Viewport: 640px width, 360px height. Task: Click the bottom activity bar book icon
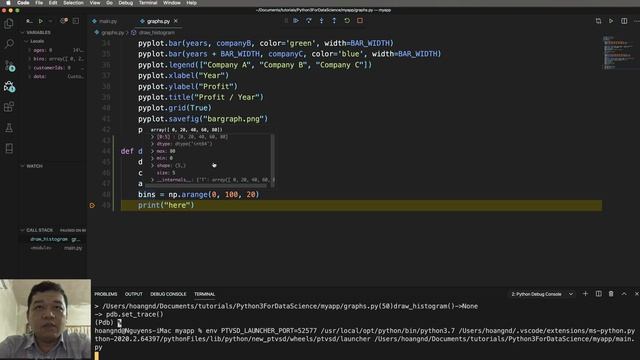pyautogui.click(x=9, y=148)
